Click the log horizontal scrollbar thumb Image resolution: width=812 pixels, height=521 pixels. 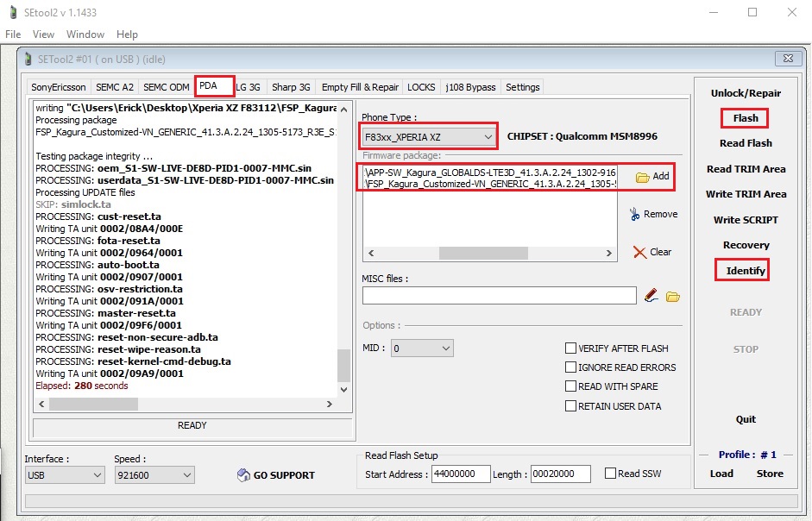click(x=94, y=404)
